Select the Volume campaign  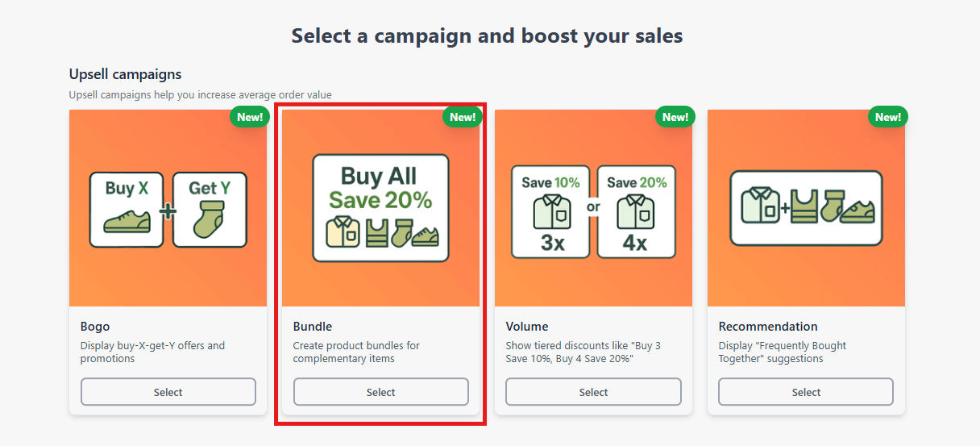[593, 392]
